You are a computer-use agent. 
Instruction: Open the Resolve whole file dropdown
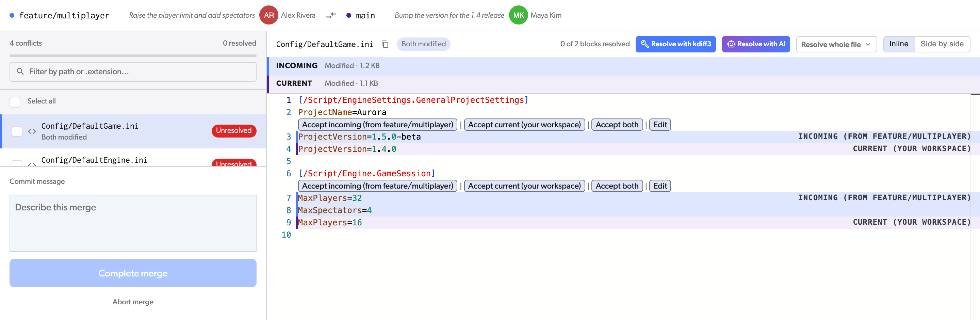pyautogui.click(x=836, y=44)
